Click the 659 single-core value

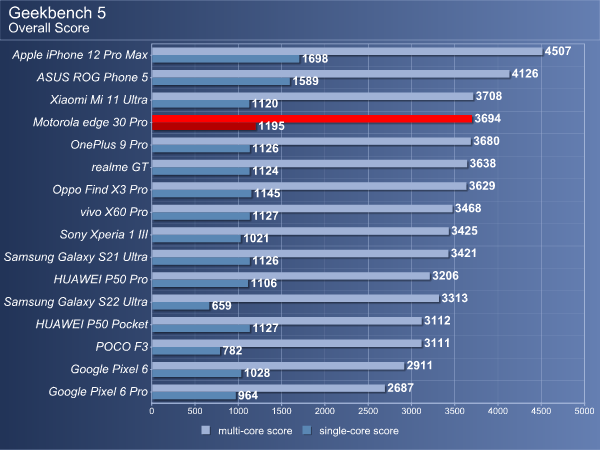point(222,306)
